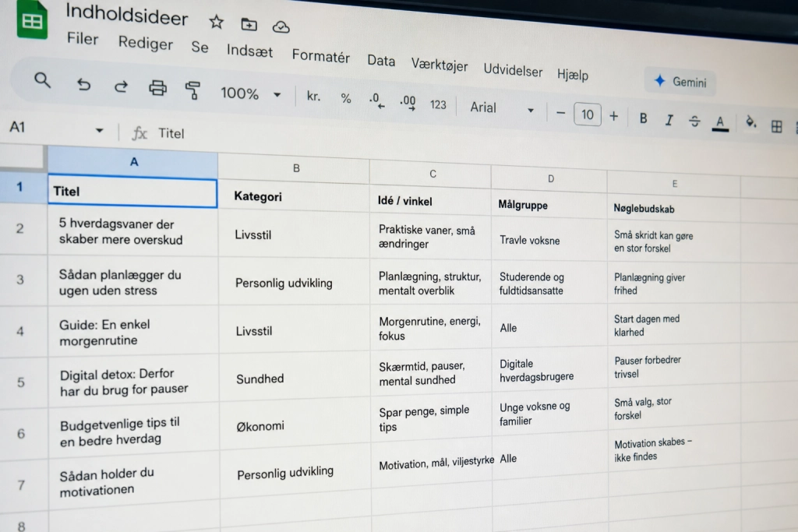Viewport: 798px width, 532px height.
Task: Open the Data menu
Action: click(381, 61)
